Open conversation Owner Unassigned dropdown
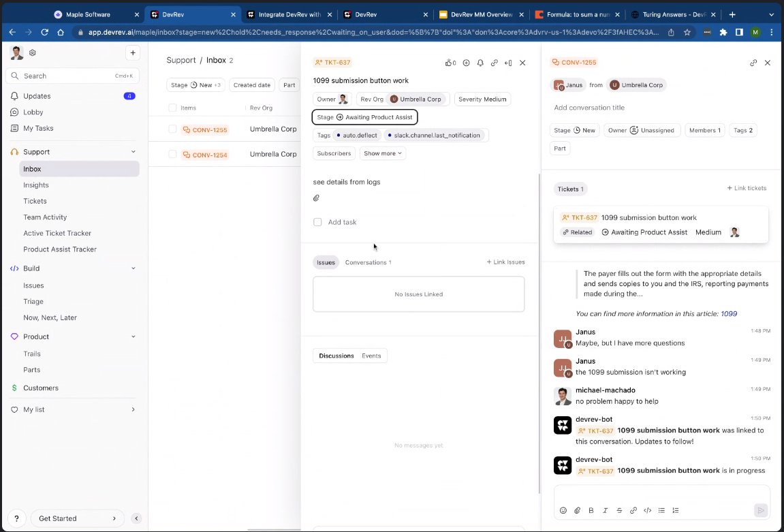 (642, 131)
